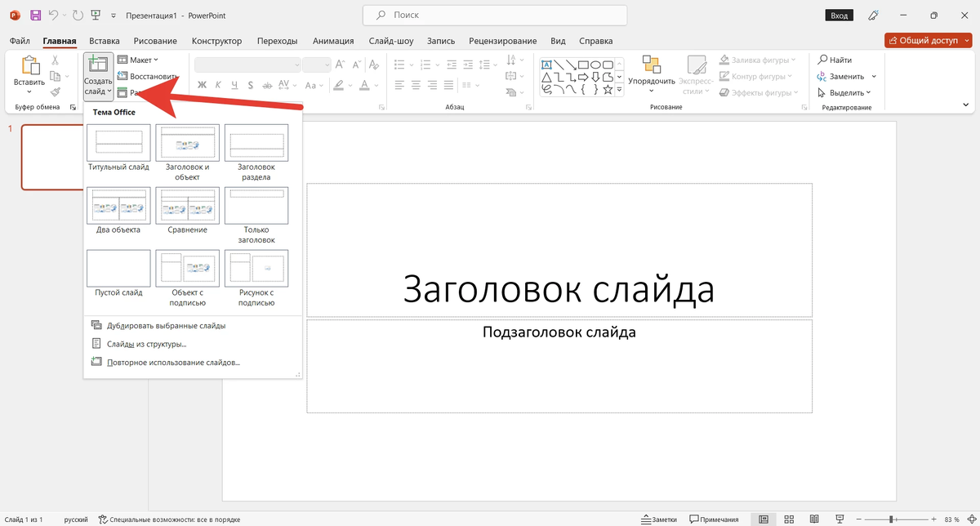The image size is (980, 526).
Task: Open the Слайд-шоу tab
Action: point(391,41)
